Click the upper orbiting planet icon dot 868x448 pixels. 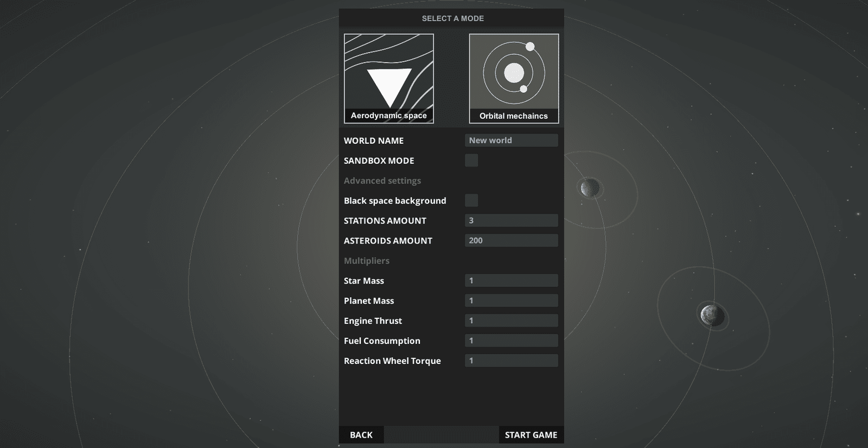[x=530, y=47]
